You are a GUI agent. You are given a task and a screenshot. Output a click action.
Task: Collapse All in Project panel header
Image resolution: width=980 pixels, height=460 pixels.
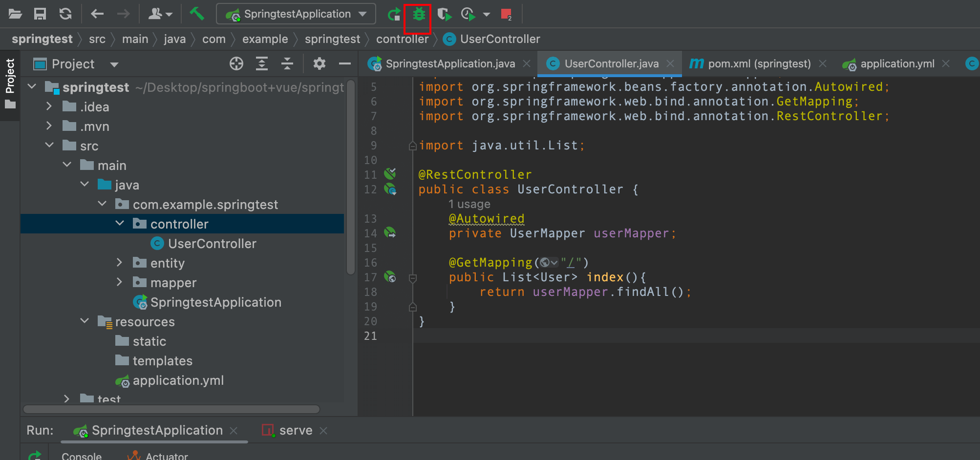pos(287,63)
